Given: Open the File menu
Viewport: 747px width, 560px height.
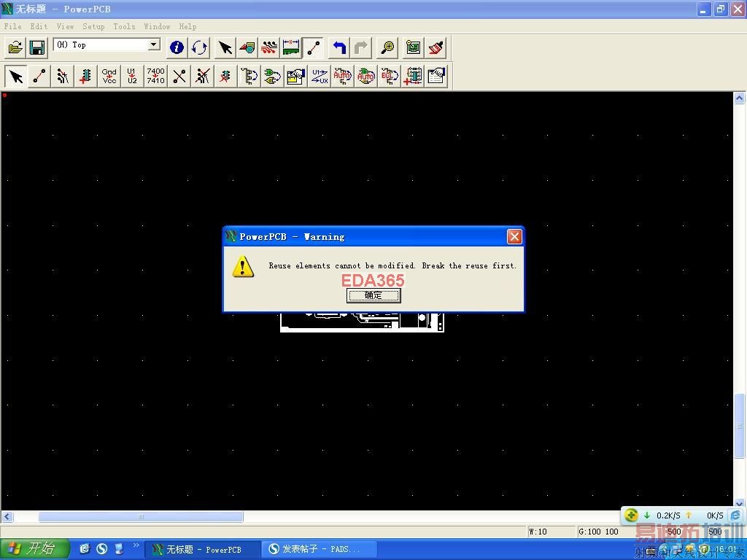Looking at the screenshot, I should coord(13,26).
